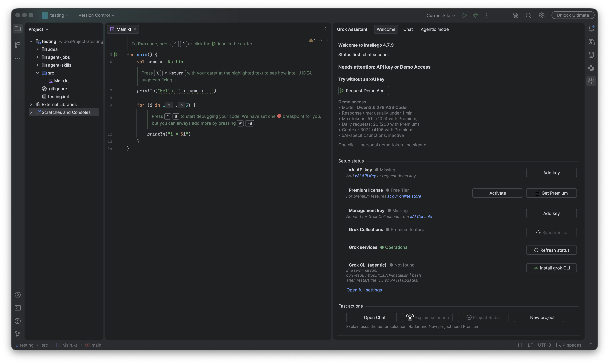Click Open full settings link
609x364 pixels.
(364, 290)
